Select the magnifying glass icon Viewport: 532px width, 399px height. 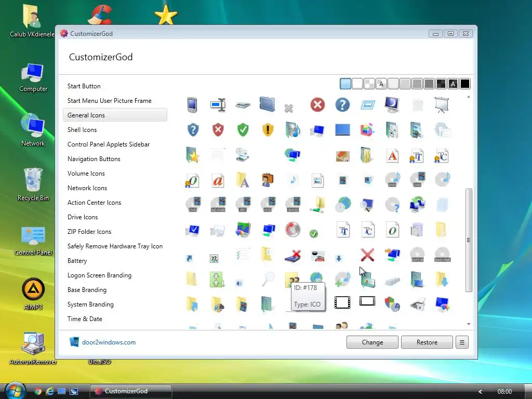point(268,279)
